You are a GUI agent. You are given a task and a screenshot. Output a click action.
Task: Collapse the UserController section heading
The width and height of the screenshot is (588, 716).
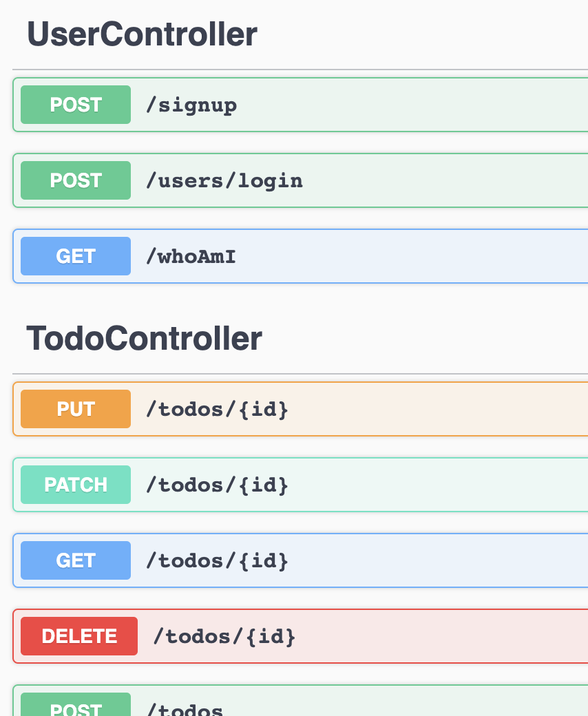(x=142, y=34)
